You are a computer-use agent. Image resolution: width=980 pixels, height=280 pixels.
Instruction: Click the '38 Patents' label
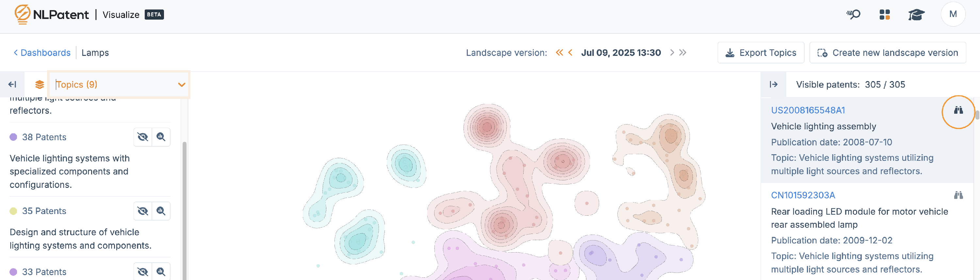[x=44, y=137]
